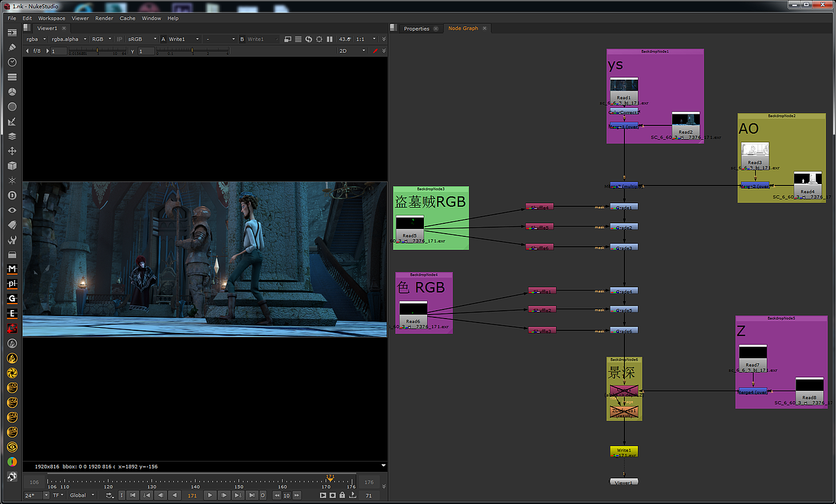
Task: Open the 1:1 zoom ratio dropdown
Action: 366,39
